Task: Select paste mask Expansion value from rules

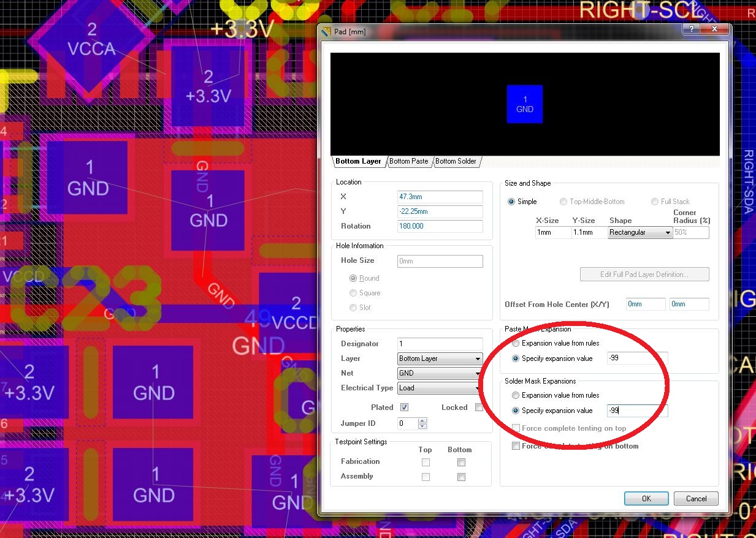Action: 516,343
